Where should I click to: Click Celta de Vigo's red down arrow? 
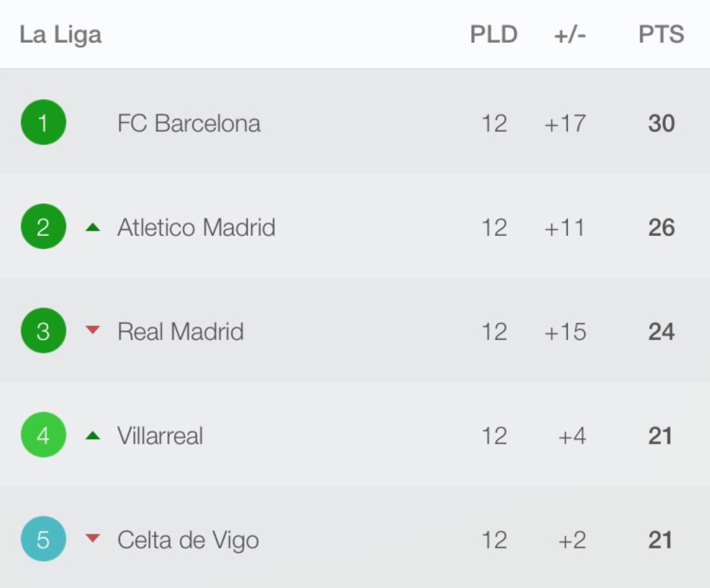pyautogui.click(x=93, y=538)
